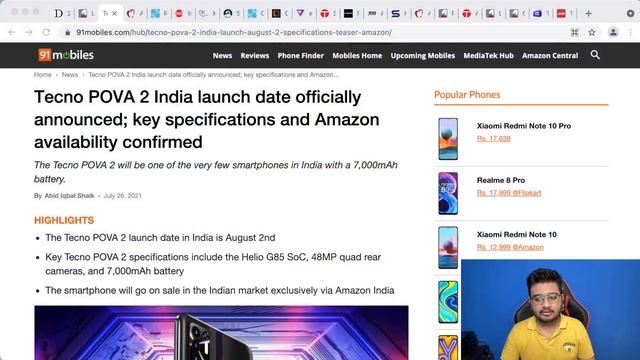
Task: Click the August 2nd launch date bullet
Action: coord(160,238)
